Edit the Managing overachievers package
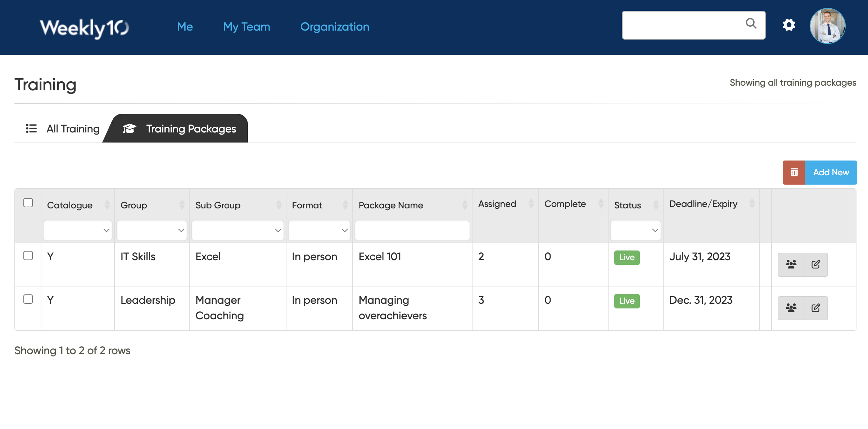868x429 pixels. click(815, 308)
